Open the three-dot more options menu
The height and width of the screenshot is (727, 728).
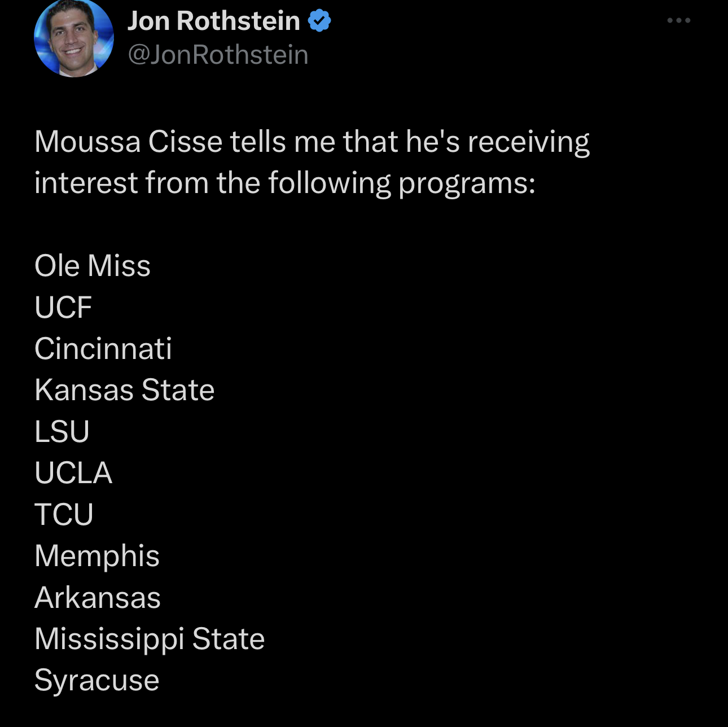point(678,21)
